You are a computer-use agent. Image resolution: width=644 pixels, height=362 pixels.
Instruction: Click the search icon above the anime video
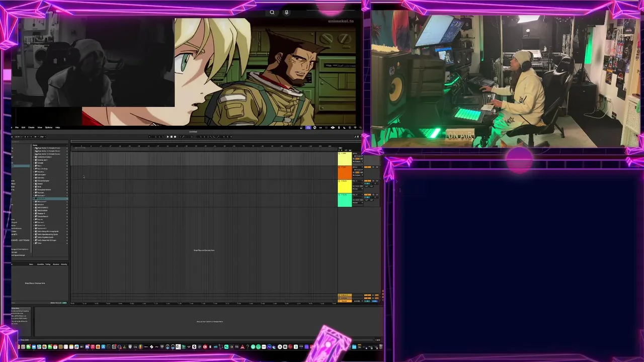pos(272,13)
